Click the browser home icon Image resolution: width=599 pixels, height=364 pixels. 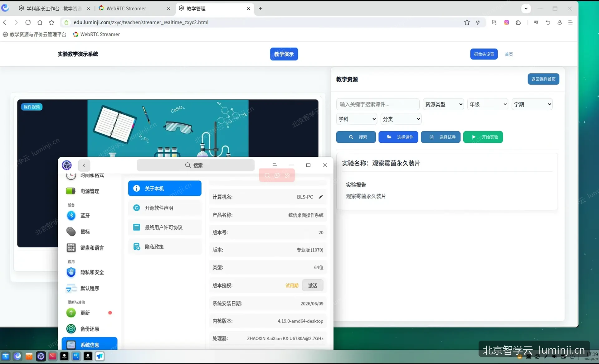40,22
